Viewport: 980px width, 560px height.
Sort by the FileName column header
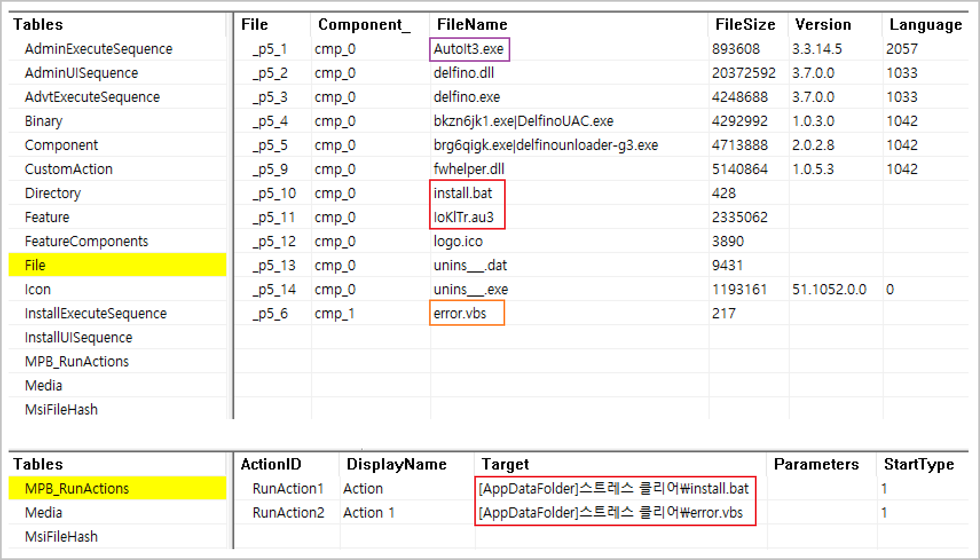tap(472, 25)
